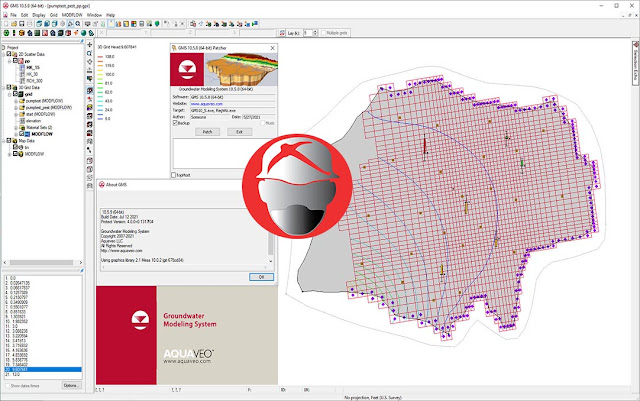The height and width of the screenshot is (401, 640).
Task: Toggle visibility checkbox of 3D Grid Data
Action: [x=9, y=87]
